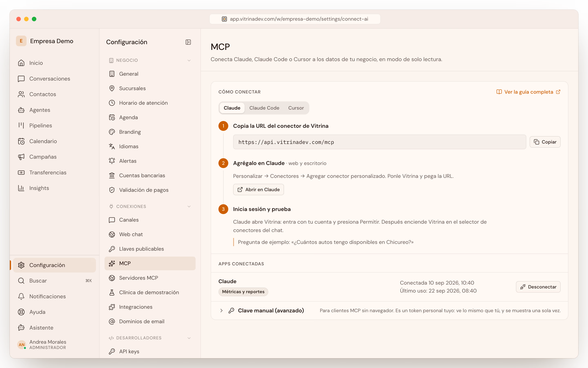
Task: Click the Empresa Demo workspace switcher
Action: [x=45, y=41]
